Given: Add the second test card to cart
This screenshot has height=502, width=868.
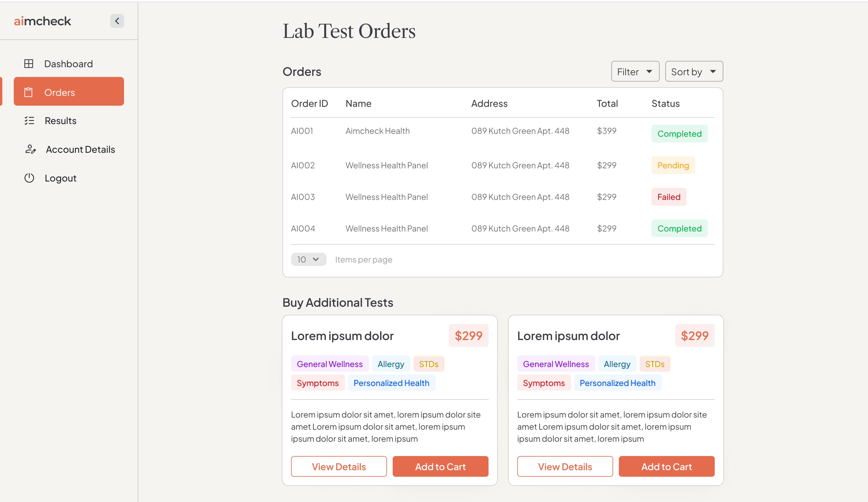Looking at the screenshot, I should (x=666, y=466).
